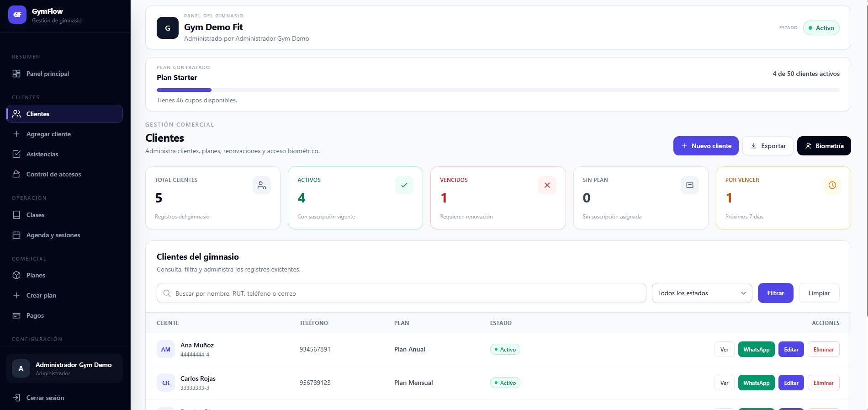Screen dimensions: 868x410
Task: Click the Plan Starter usage progress bar
Action: (498, 90)
